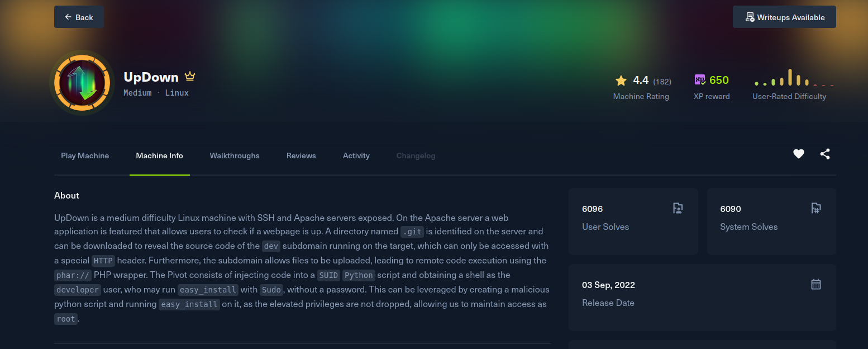This screenshot has width=868, height=349.
Task: Click the System Solves card icon
Action: point(816,208)
